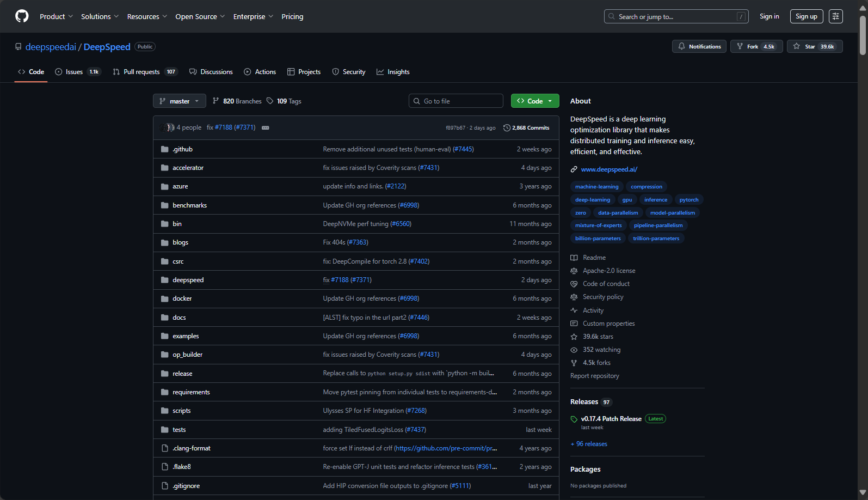868x500 pixels.
Task: Click the notifications bell icon
Action: click(681, 46)
